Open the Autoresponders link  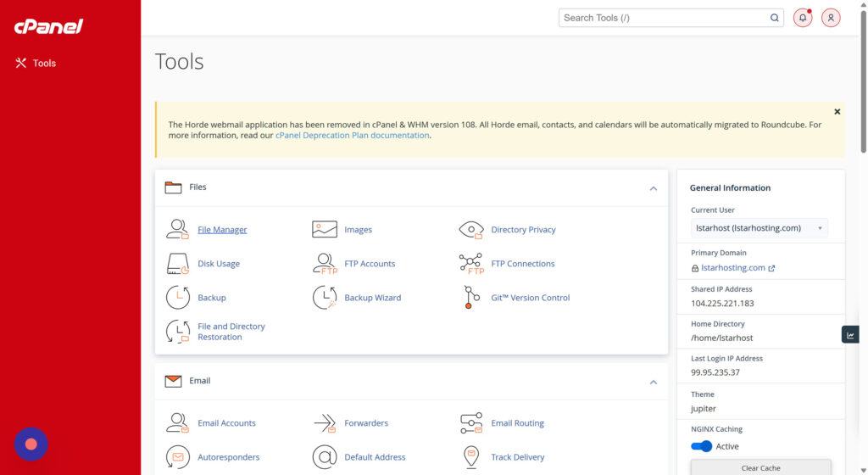pos(229,457)
